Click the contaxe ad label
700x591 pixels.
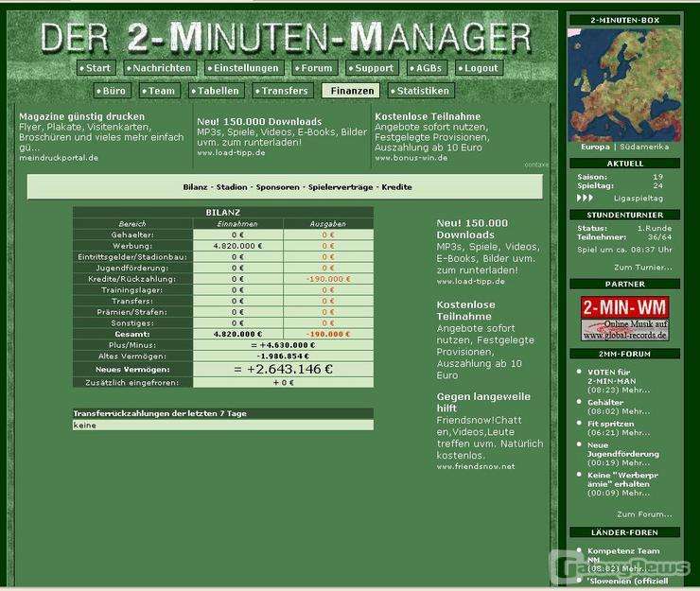point(536,165)
